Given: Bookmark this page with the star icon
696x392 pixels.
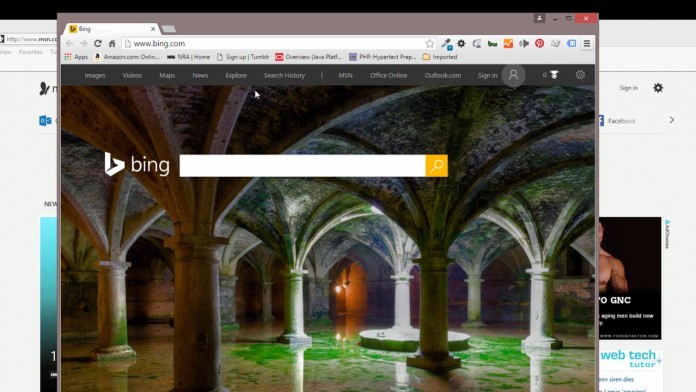Looking at the screenshot, I should pos(429,44).
